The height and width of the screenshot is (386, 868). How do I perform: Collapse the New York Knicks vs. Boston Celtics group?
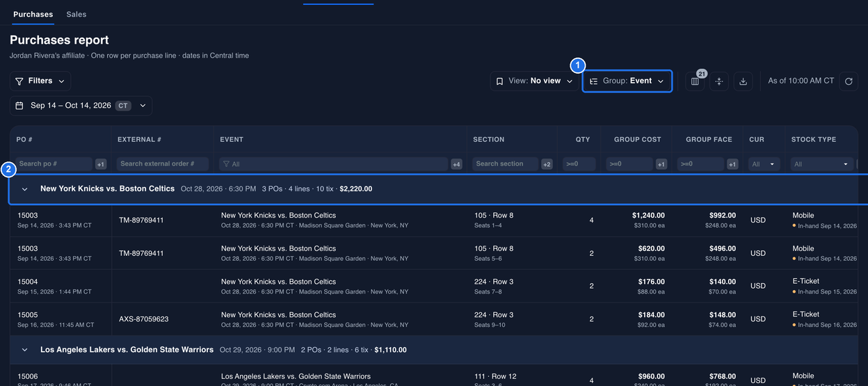[x=25, y=189]
